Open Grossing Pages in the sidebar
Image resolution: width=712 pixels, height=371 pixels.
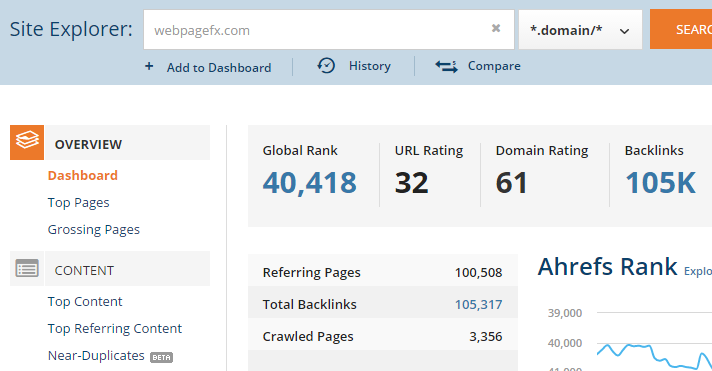pos(94,229)
